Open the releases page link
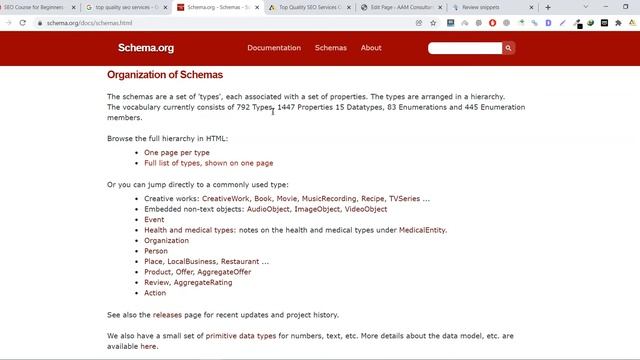Image resolution: width=640 pixels, height=360 pixels. tap(167, 315)
